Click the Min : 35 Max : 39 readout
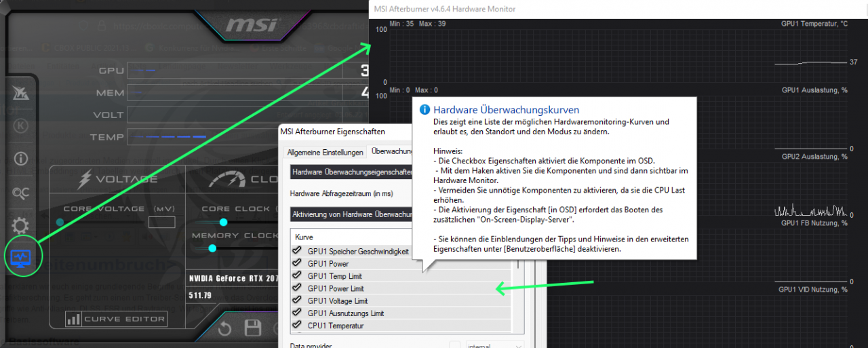 point(418,23)
